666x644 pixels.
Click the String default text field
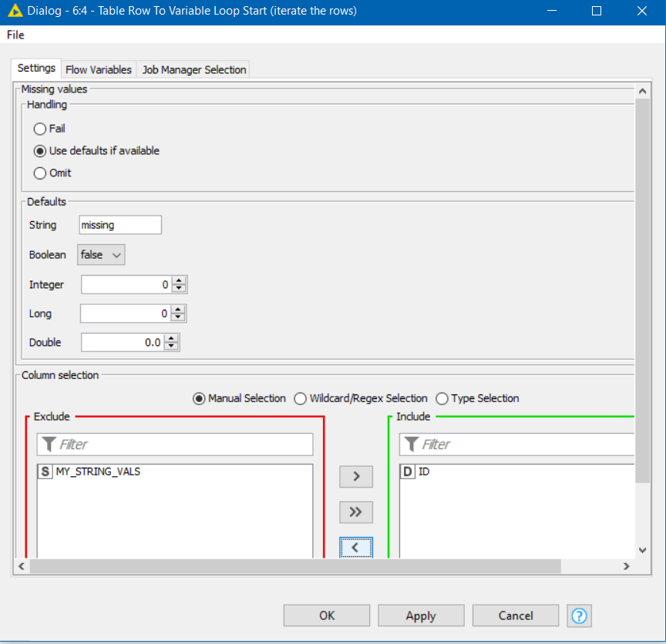[x=120, y=225]
